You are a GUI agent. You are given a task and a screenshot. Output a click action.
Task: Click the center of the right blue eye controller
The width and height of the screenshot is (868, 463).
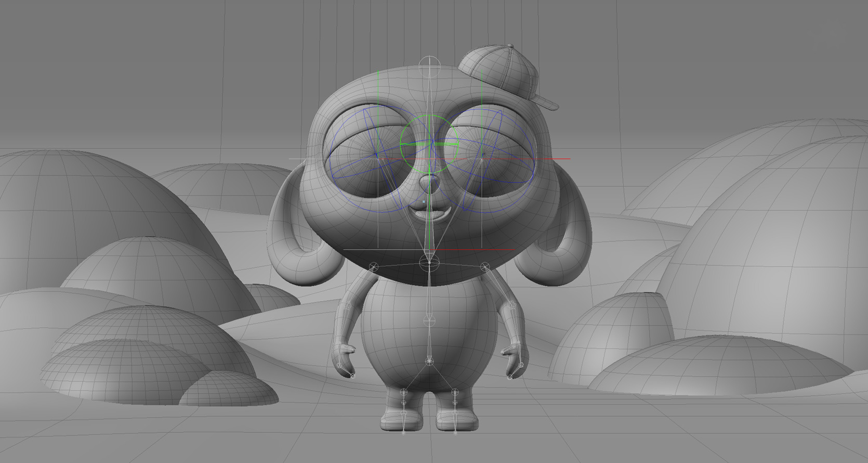pos(482,155)
